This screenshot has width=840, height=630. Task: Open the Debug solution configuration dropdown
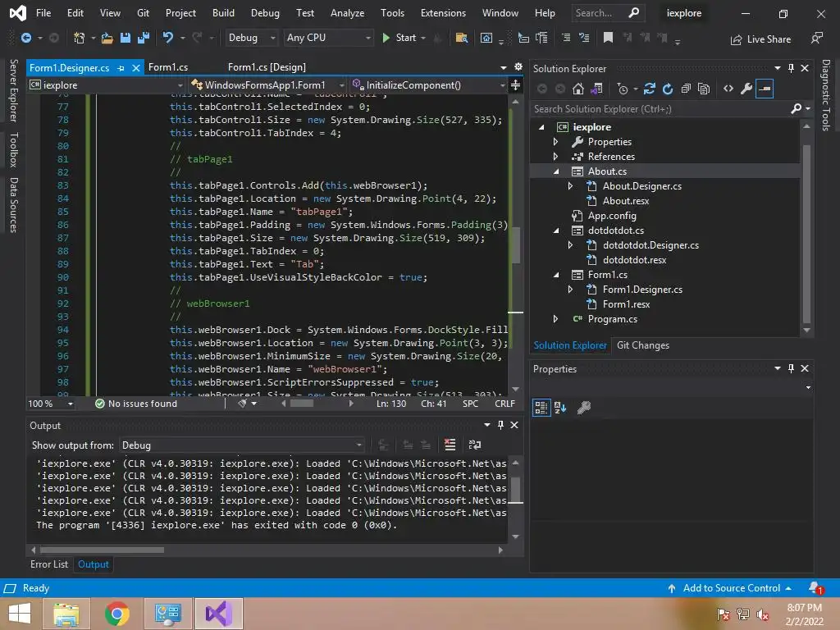point(252,38)
